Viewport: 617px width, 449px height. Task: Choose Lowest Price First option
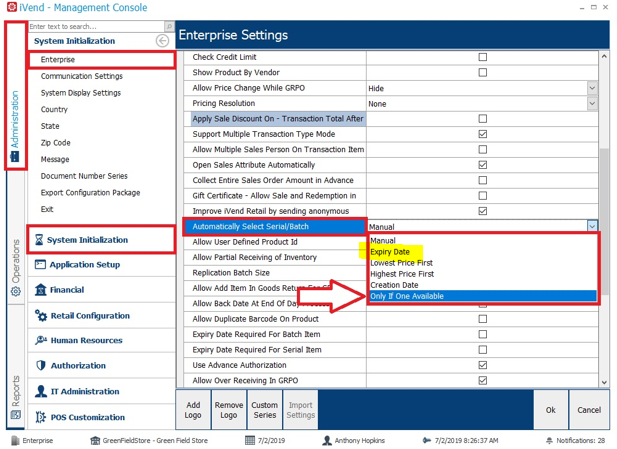pos(483,262)
